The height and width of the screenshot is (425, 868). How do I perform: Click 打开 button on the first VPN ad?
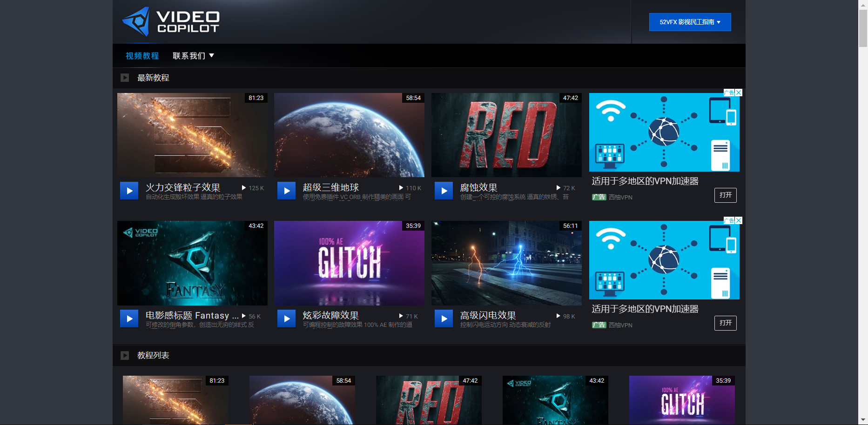click(x=726, y=195)
